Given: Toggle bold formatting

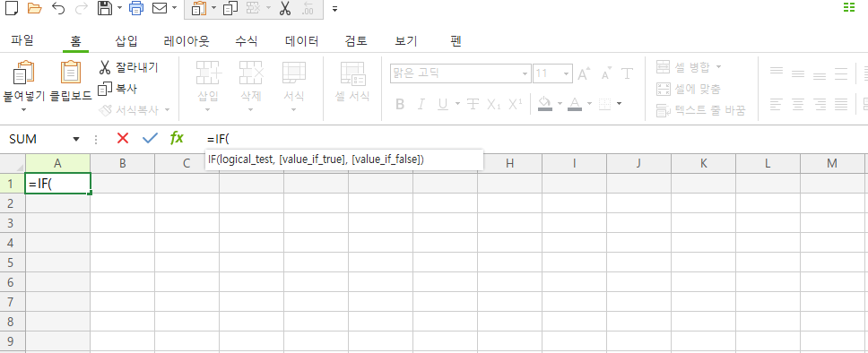Looking at the screenshot, I should 400,104.
